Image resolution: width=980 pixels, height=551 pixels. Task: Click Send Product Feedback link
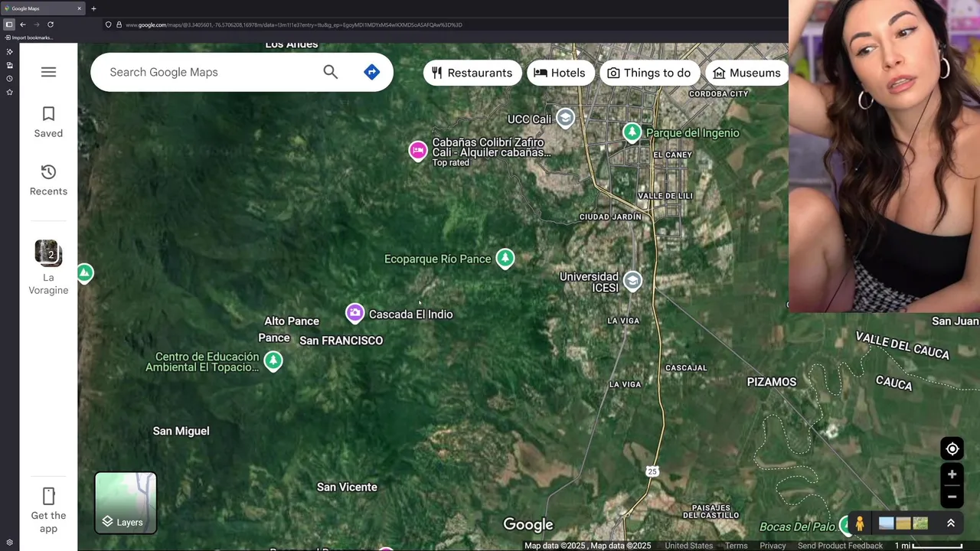tap(840, 546)
